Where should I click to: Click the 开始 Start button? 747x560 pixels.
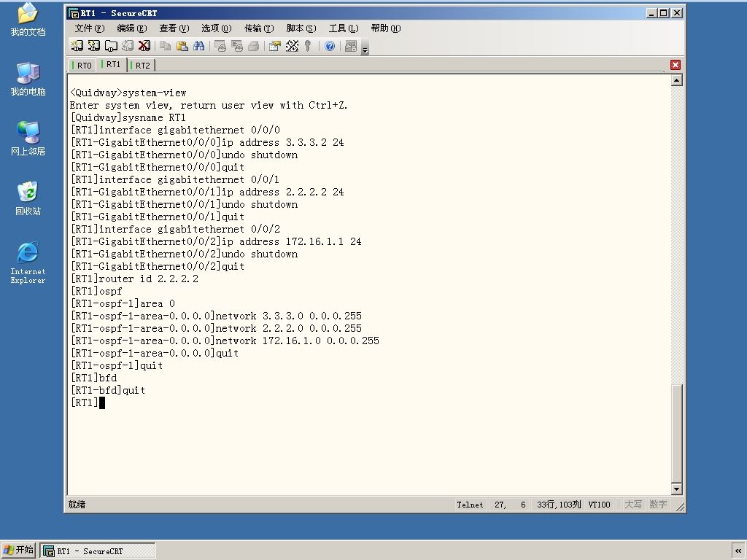coord(18,550)
